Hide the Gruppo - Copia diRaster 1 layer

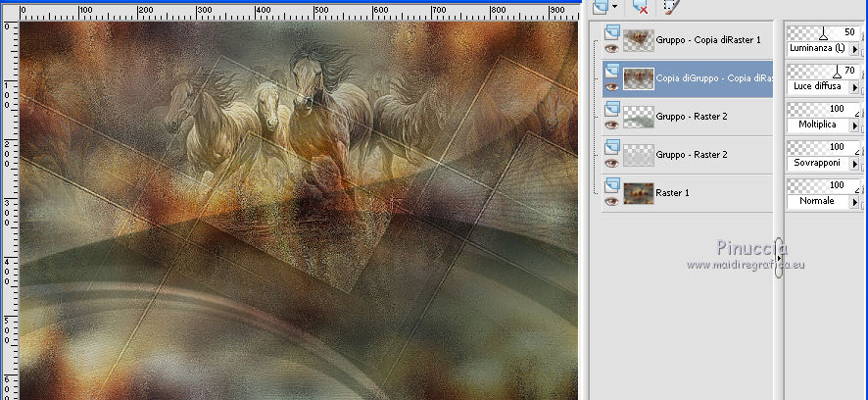click(611, 49)
